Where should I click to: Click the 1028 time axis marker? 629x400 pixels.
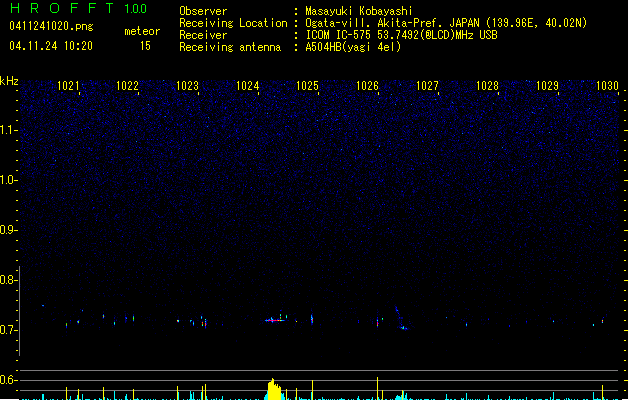click(x=487, y=86)
